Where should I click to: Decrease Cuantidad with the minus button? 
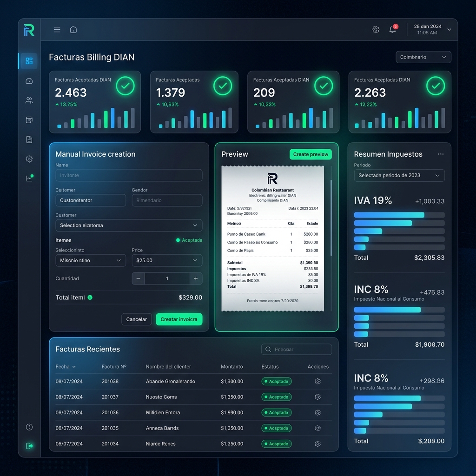139,278
